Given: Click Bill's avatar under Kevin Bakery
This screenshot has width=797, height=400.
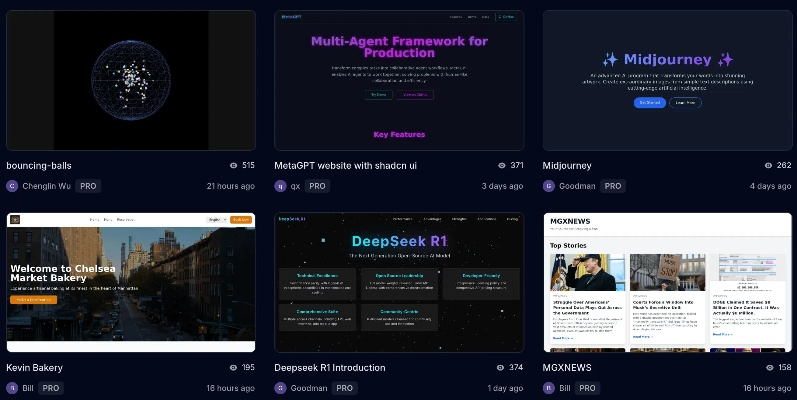Looking at the screenshot, I should point(12,388).
